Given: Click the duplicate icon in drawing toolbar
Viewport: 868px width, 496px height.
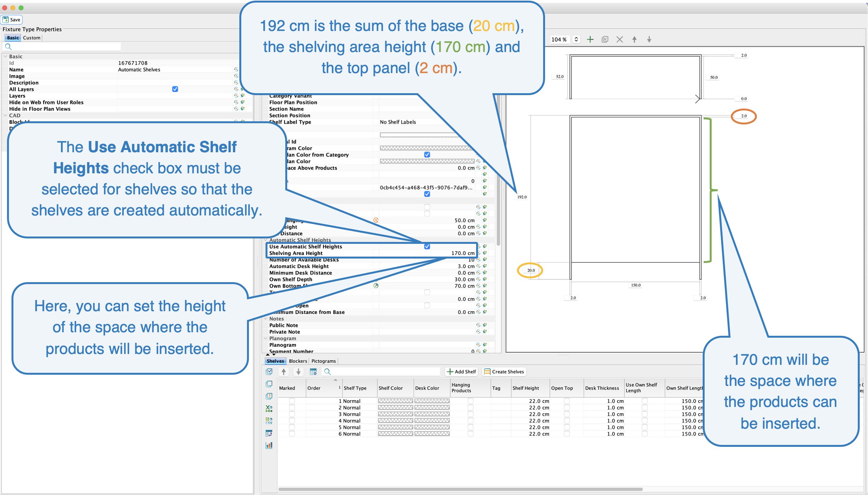Looking at the screenshot, I should click(x=605, y=40).
